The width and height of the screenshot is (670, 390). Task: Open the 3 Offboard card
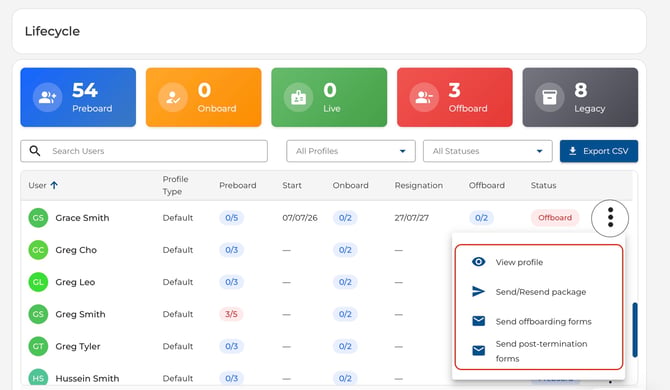(455, 97)
